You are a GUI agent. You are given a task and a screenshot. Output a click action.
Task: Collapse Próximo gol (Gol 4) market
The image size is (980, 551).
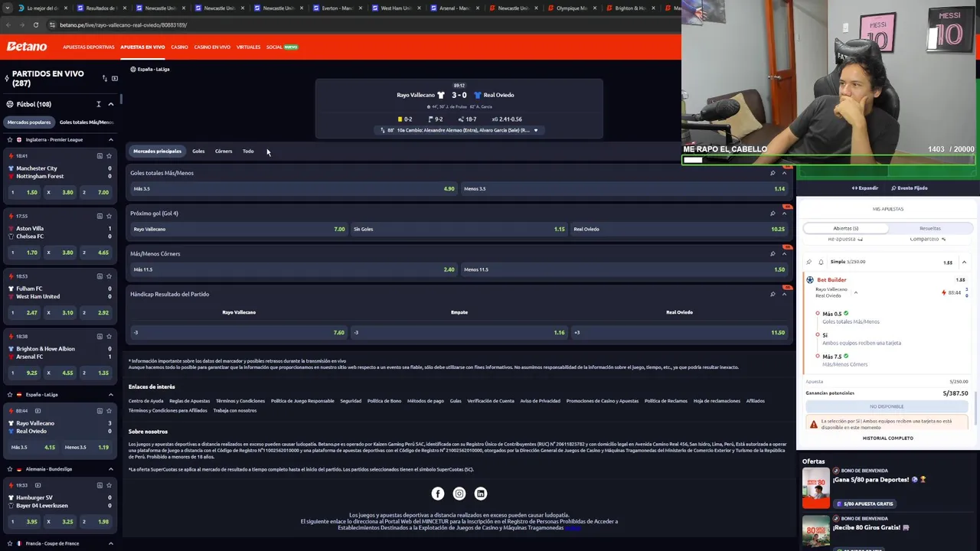[x=784, y=214]
